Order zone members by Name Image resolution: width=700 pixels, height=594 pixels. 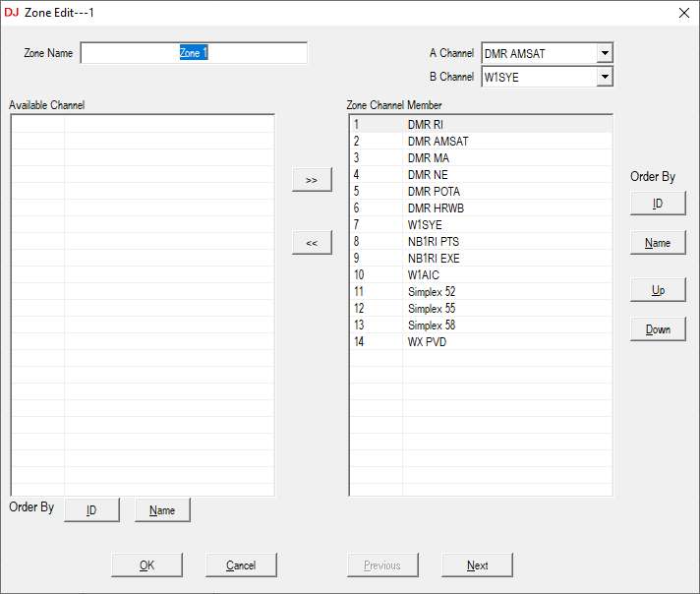coord(658,243)
